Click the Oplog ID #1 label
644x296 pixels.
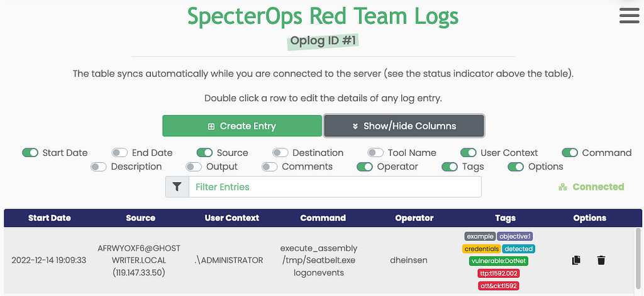[323, 41]
